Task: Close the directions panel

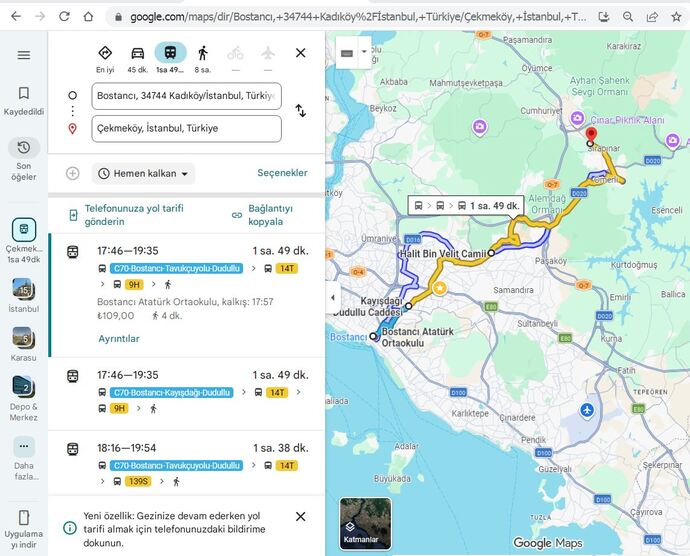Action: 301,53
